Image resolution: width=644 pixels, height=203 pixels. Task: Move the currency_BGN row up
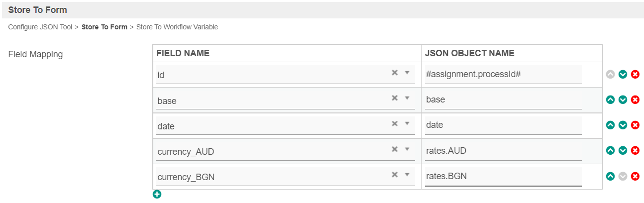(x=610, y=176)
